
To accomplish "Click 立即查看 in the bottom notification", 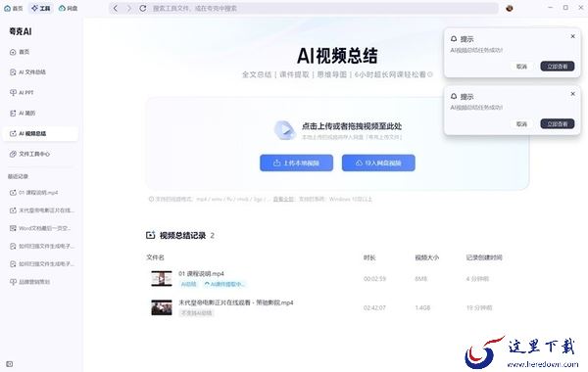I will pyautogui.click(x=558, y=124).
